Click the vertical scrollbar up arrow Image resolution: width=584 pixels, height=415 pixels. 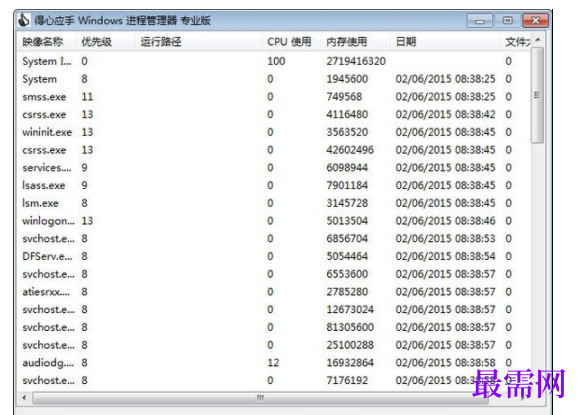pos(537,39)
